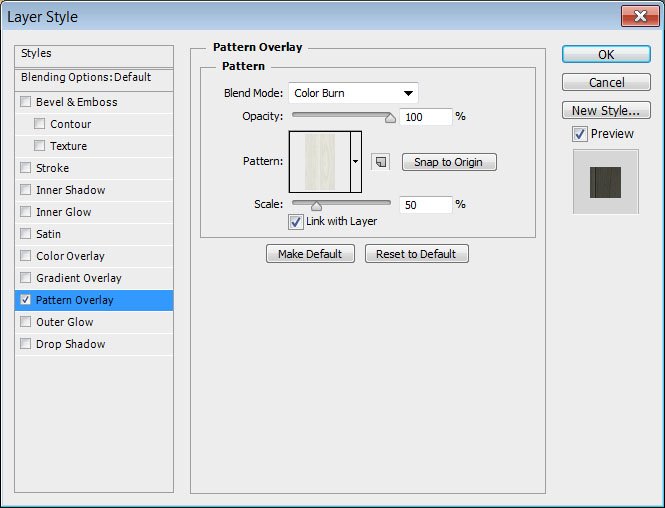Screen dimensions: 665x508
Task: Click the Cancel button
Action: pos(606,82)
